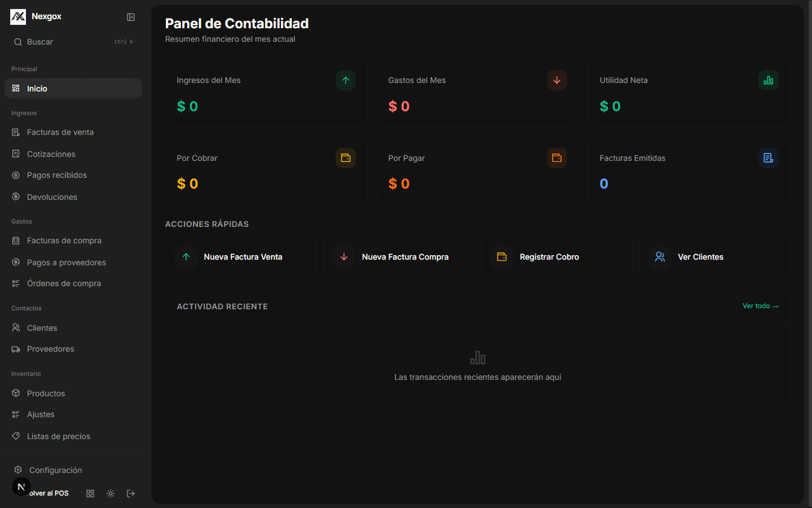Image resolution: width=812 pixels, height=508 pixels.
Task: Open Facturas de venta
Action: click(x=73, y=132)
